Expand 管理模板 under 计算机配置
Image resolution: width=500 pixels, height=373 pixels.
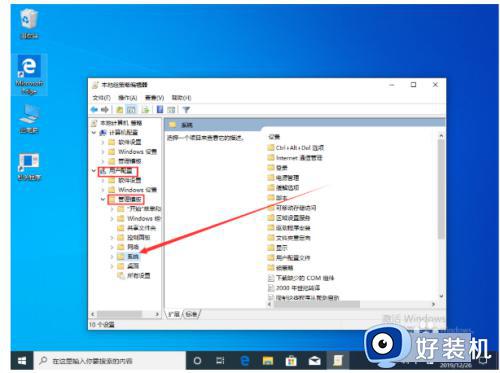point(103,161)
